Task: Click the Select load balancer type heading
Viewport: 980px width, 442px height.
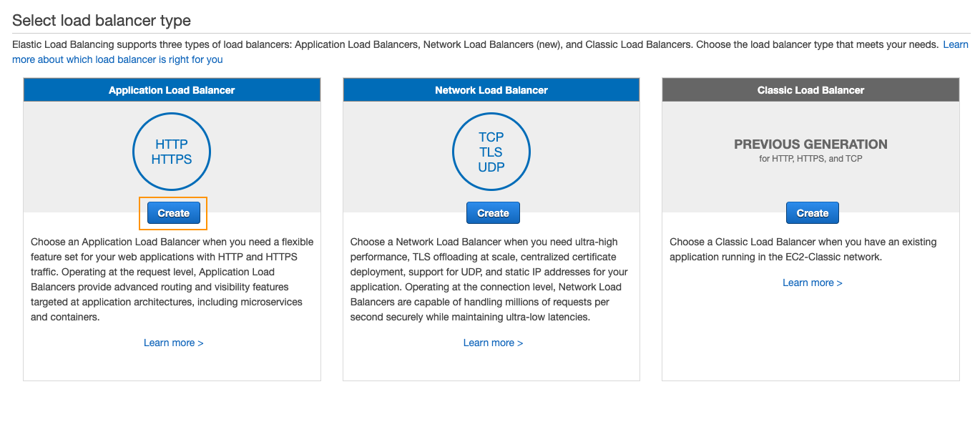Action: pos(102,20)
